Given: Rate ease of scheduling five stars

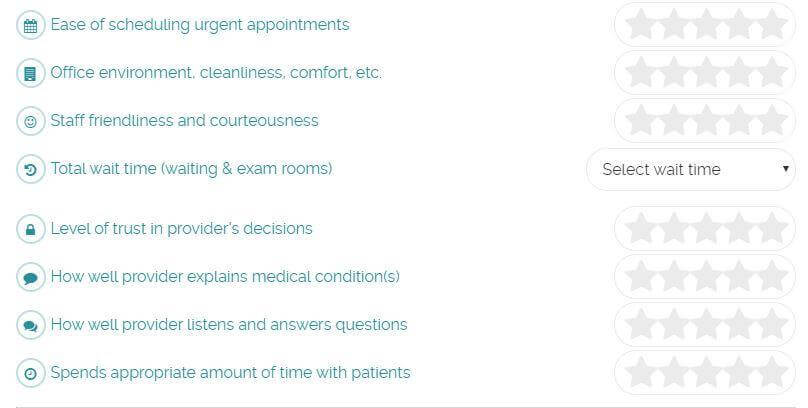Looking at the screenshot, I should [772, 24].
